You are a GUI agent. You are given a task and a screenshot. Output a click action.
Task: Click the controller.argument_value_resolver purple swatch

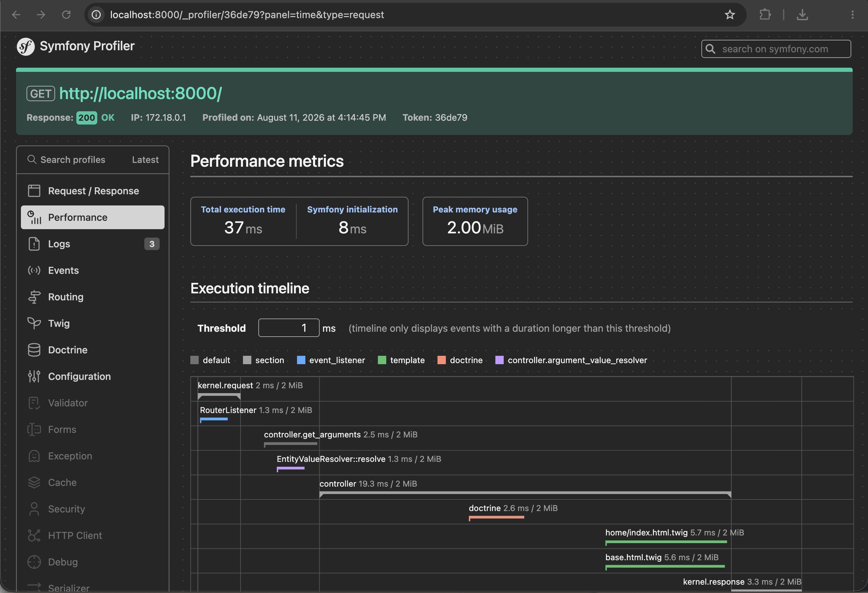point(499,360)
